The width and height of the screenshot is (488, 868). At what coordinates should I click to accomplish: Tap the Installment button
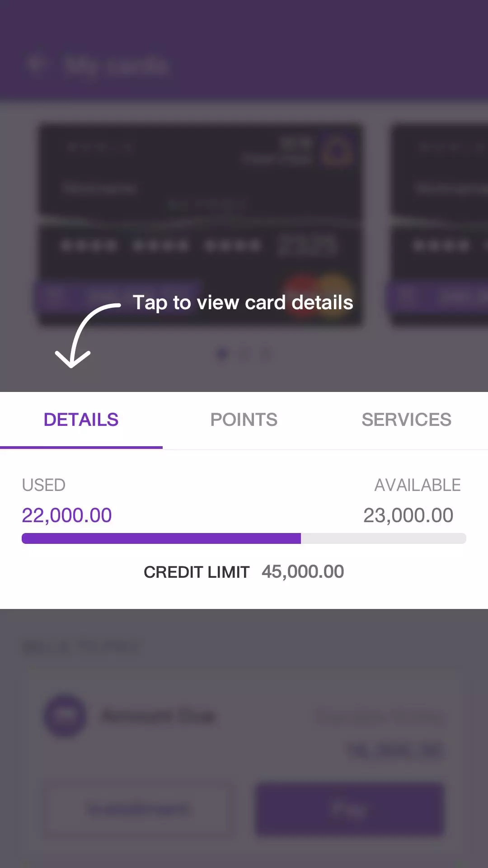138,809
